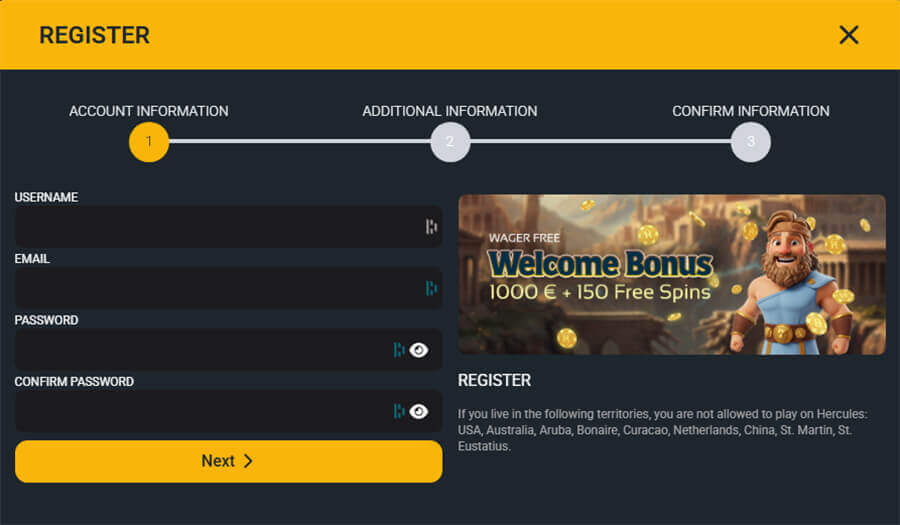This screenshot has height=525, width=900.
Task: Jump to step 3 circle
Action: [x=751, y=142]
